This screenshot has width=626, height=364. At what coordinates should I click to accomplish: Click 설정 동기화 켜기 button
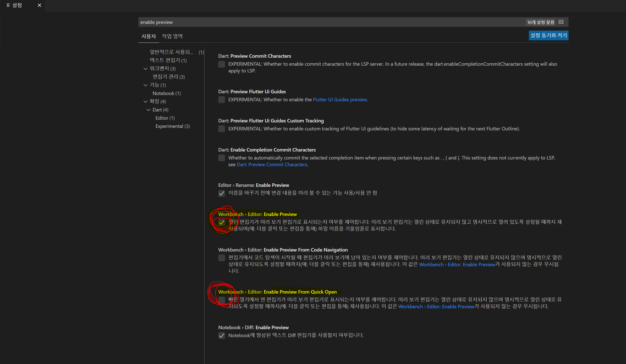click(x=548, y=35)
